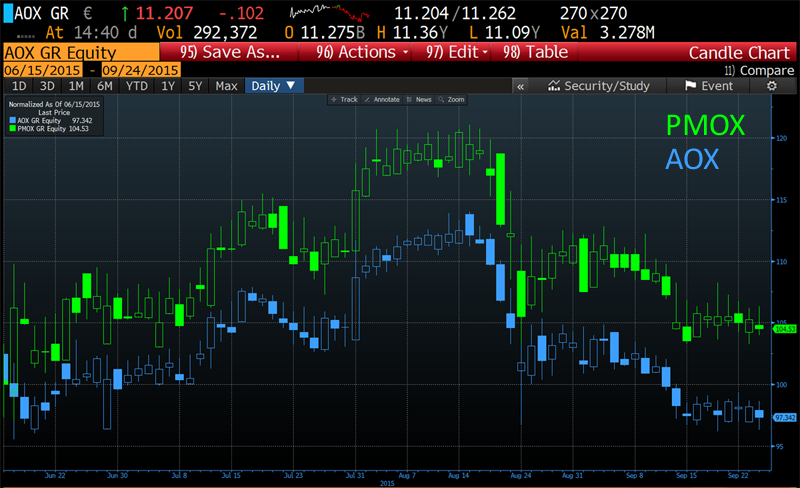Select the Annotate pencil tool
This screenshot has width=800, height=488.
[x=382, y=100]
